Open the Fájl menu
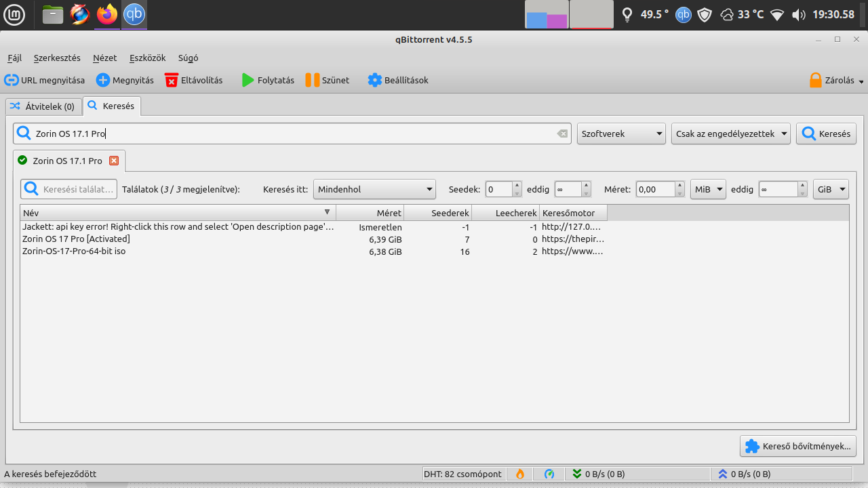The width and height of the screenshot is (868, 488). click(x=14, y=58)
